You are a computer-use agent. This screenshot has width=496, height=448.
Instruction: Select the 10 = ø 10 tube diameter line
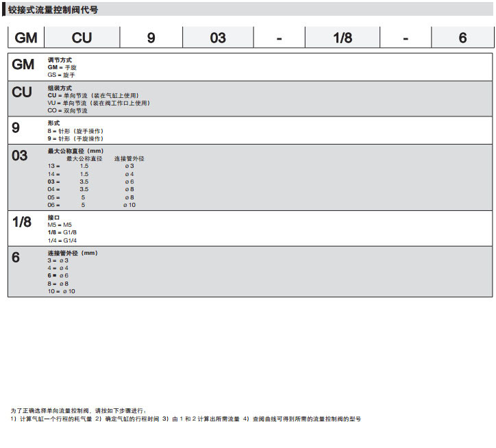point(61,291)
